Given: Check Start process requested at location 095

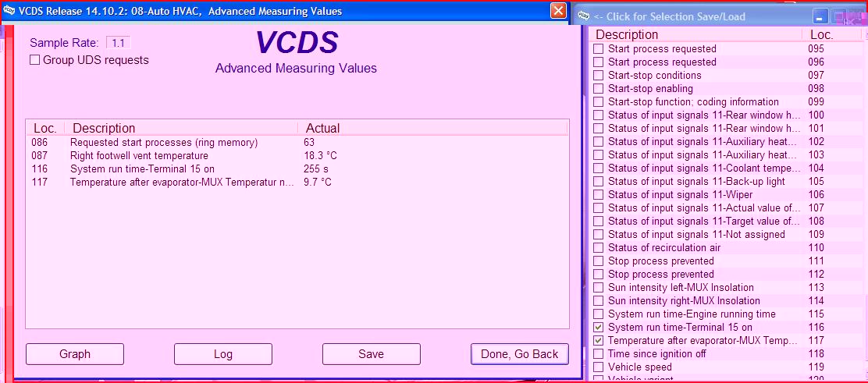Looking at the screenshot, I should click(599, 48).
